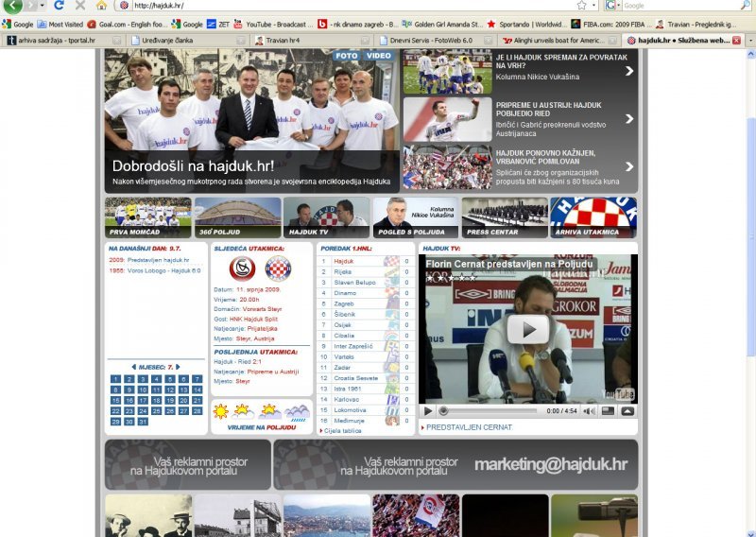The width and height of the screenshot is (756, 537).
Task: Open the Most Visited bookmarks folder
Action: point(60,25)
